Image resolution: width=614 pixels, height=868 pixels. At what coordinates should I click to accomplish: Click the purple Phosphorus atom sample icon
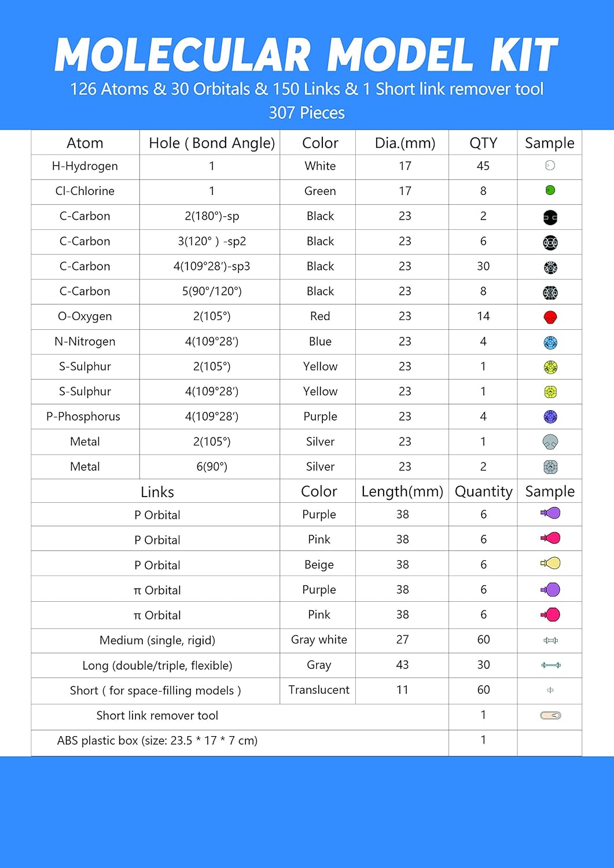550,417
